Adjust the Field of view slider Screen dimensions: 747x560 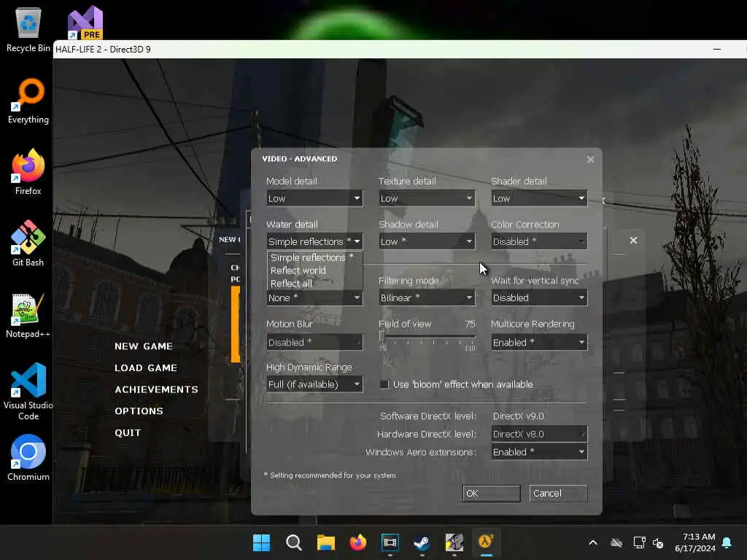click(382, 336)
